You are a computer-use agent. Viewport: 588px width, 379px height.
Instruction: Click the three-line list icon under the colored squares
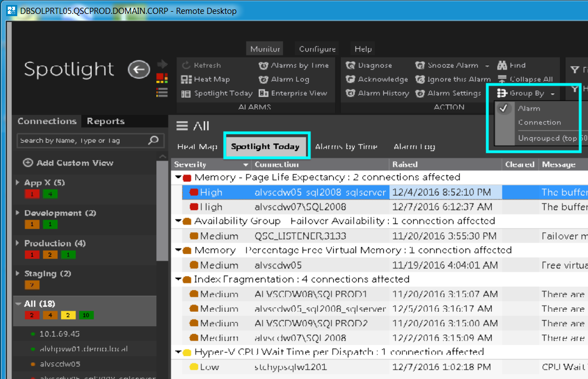[162, 92]
